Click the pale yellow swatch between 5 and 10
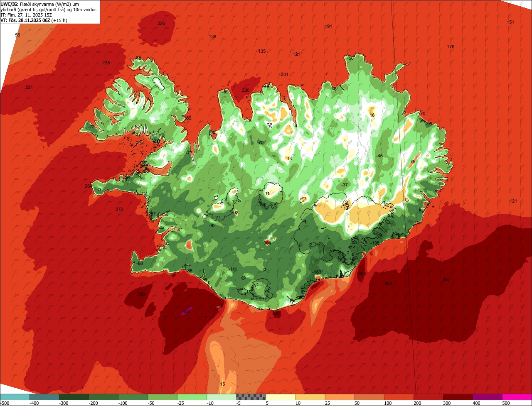 281,397
